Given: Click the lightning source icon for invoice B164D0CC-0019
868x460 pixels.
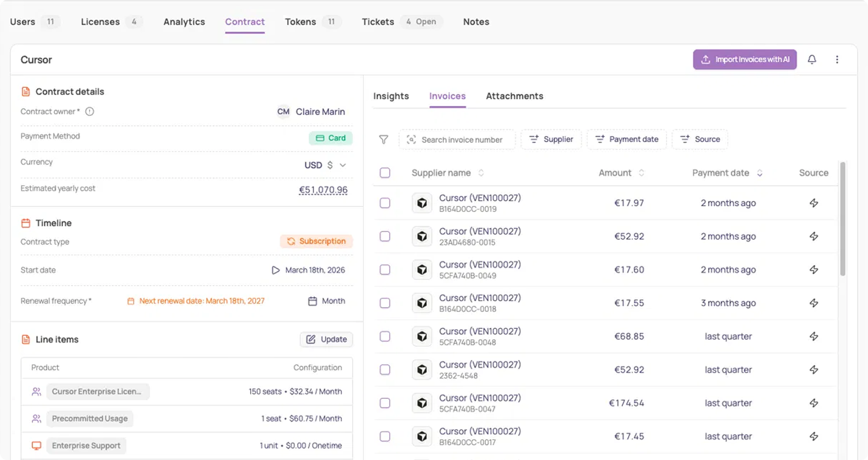Looking at the screenshot, I should (x=814, y=203).
